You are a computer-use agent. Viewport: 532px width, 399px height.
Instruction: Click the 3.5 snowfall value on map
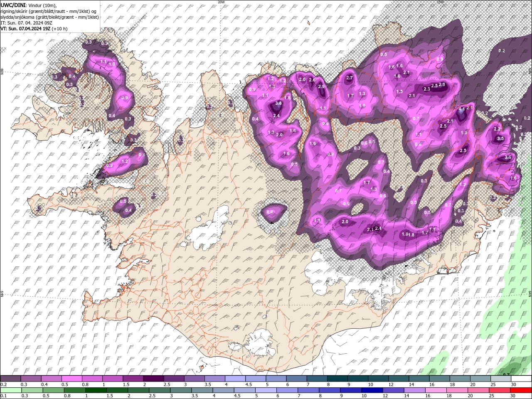(500, 138)
